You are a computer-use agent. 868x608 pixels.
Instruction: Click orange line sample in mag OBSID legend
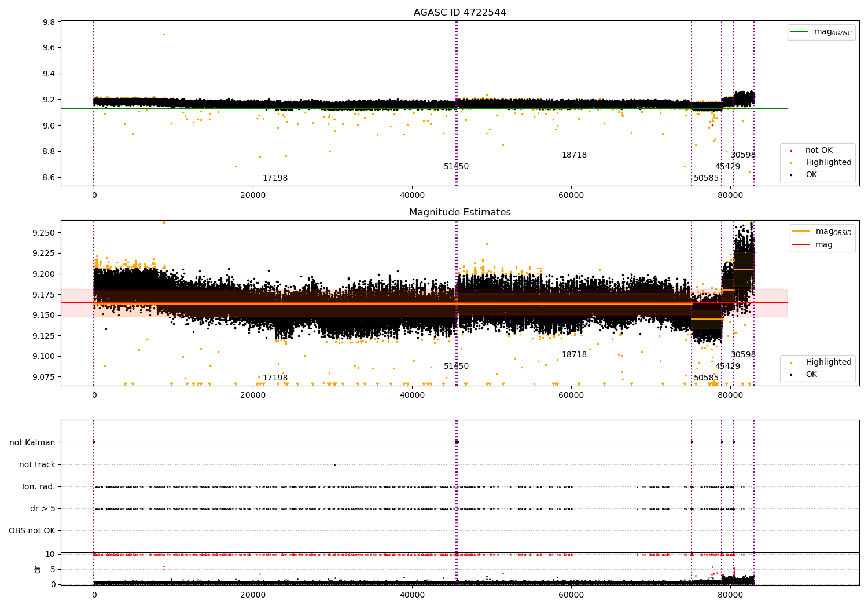tap(801, 232)
